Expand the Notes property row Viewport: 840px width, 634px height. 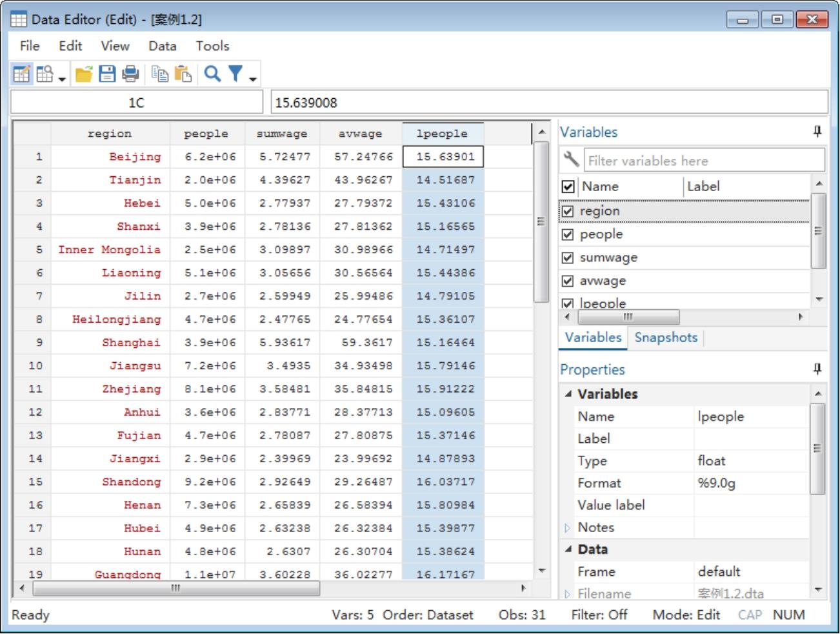(x=568, y=528)
